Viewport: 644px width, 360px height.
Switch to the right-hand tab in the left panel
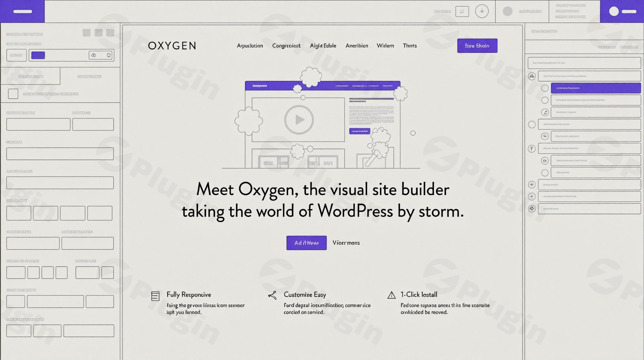point(89,76)
